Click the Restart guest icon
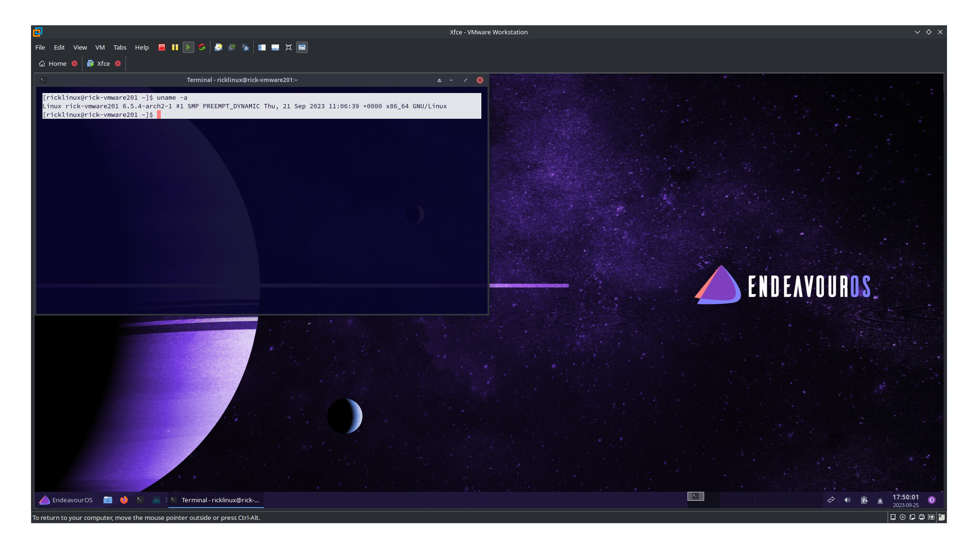 point(202,47)
